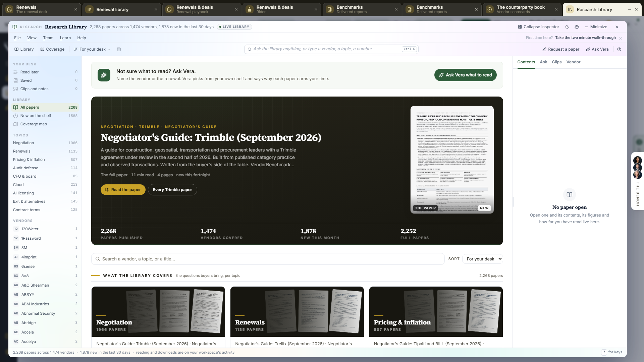Select the 4imprint vendor badge
This screenshot has width=644, height=362.
(16, 257)
